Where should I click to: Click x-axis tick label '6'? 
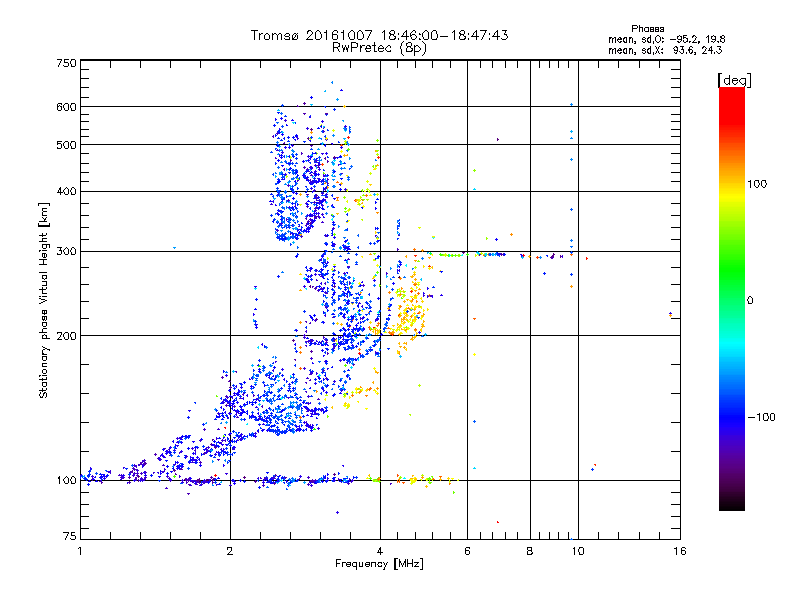pos(467,551)
